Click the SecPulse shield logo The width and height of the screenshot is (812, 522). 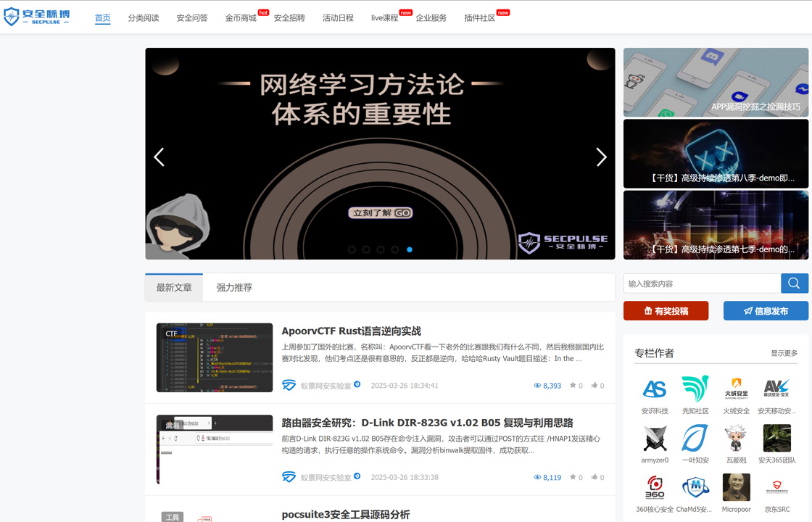(x=36, y=17)
